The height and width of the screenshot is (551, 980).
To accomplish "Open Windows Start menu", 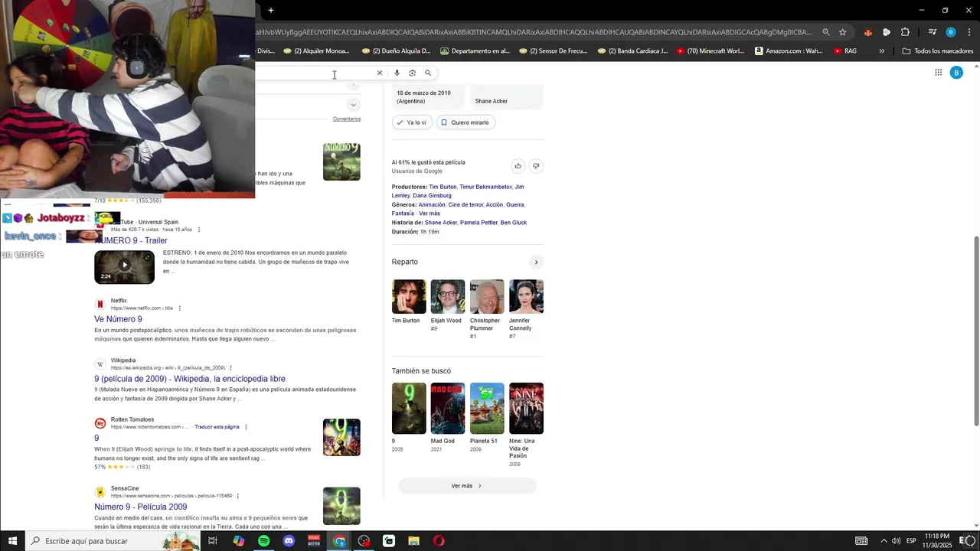I will [13, 541].
